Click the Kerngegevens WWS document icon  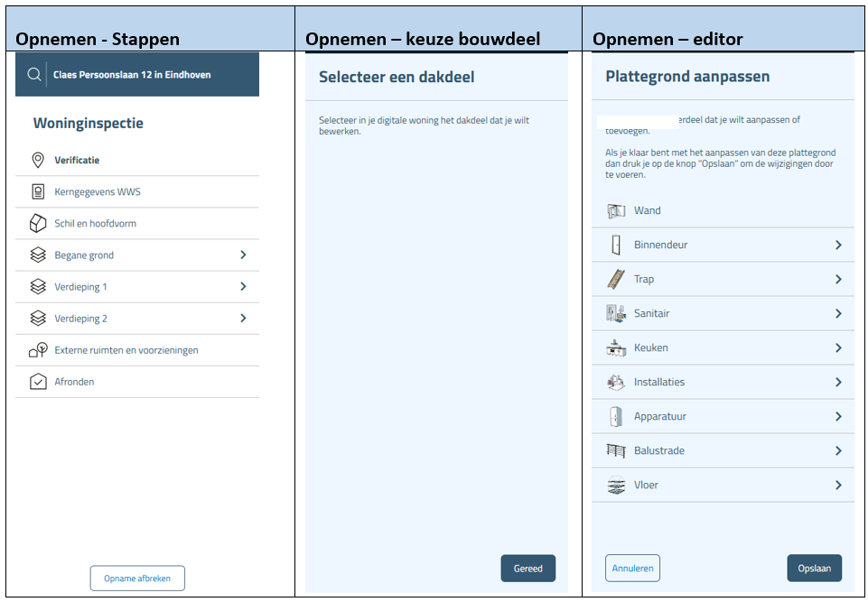[x=35, y=191]
